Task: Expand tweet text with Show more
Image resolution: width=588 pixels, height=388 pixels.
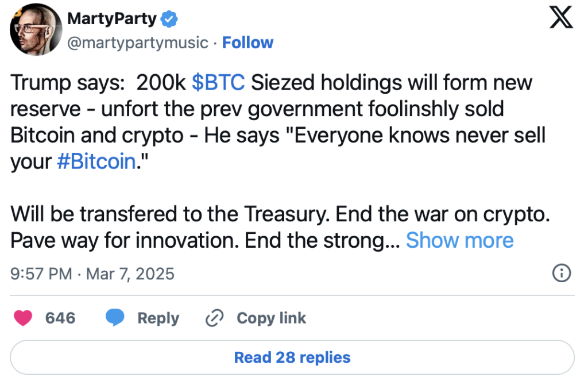Action: [x=459, y=240]
